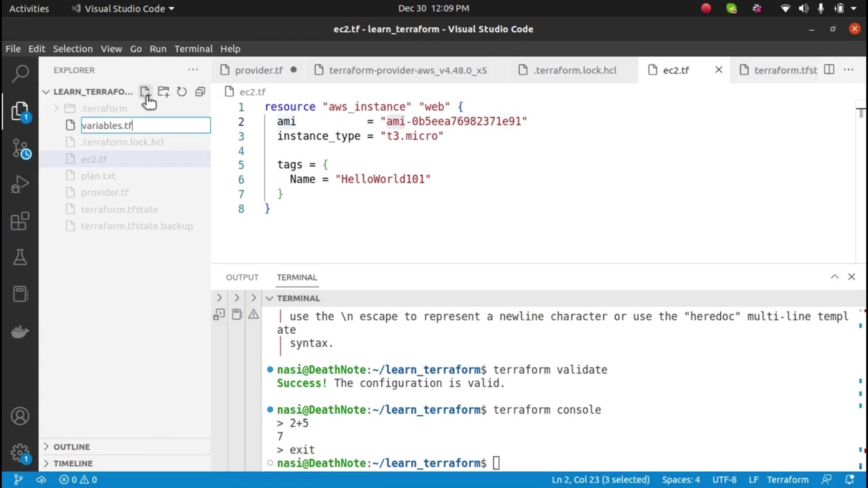The image size is (868, 488).
Task: Open the Extensions view
Action: click(20, 221)
